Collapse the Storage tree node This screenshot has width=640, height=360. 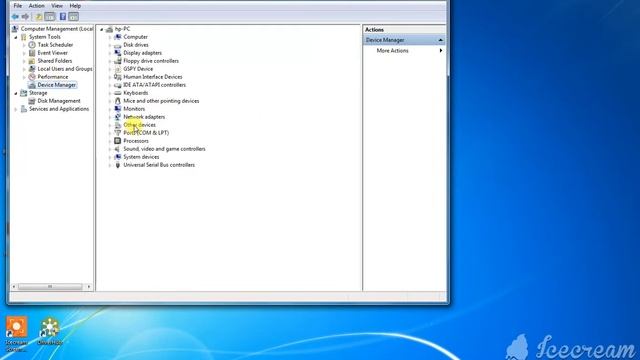pos(16,93)
